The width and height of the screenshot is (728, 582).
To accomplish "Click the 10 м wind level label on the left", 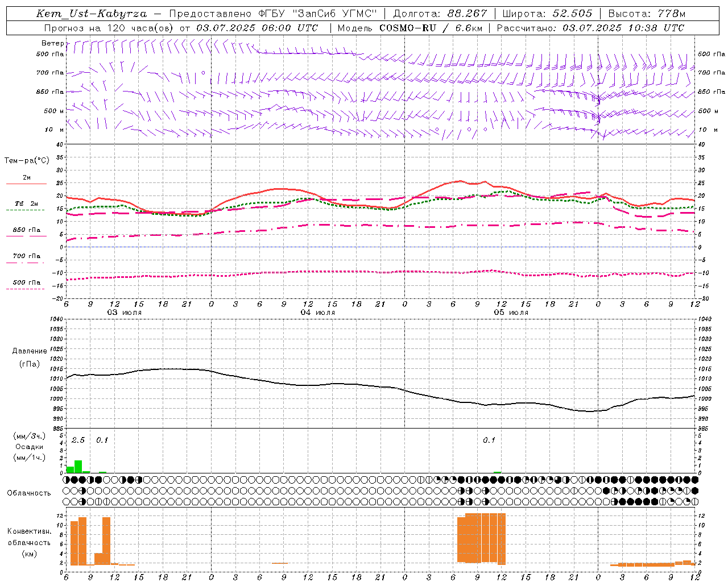I will click(54, 130).
